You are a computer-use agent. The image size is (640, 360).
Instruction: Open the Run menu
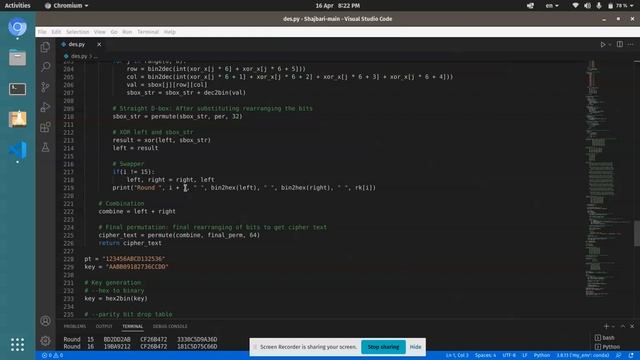(x=127, y=32)
